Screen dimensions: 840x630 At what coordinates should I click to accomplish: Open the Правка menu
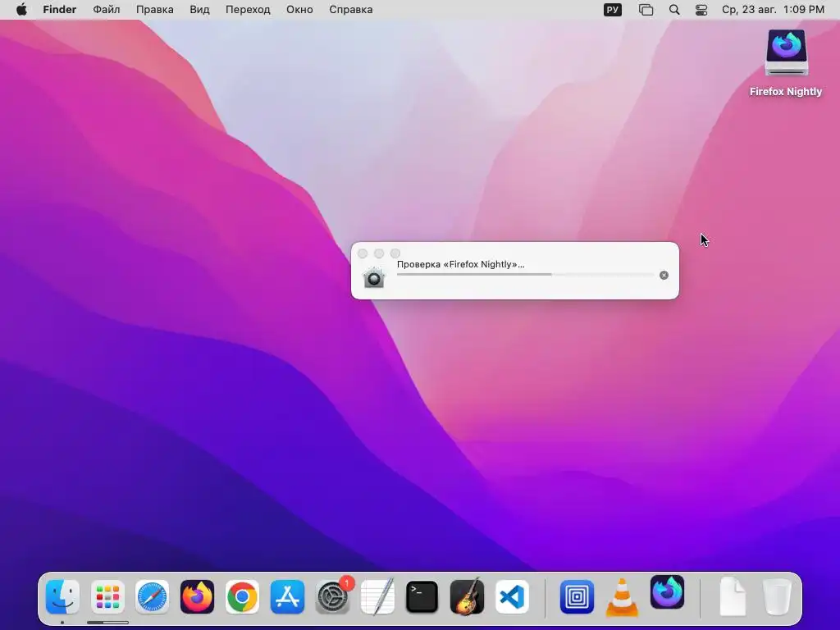pos(155,10)
